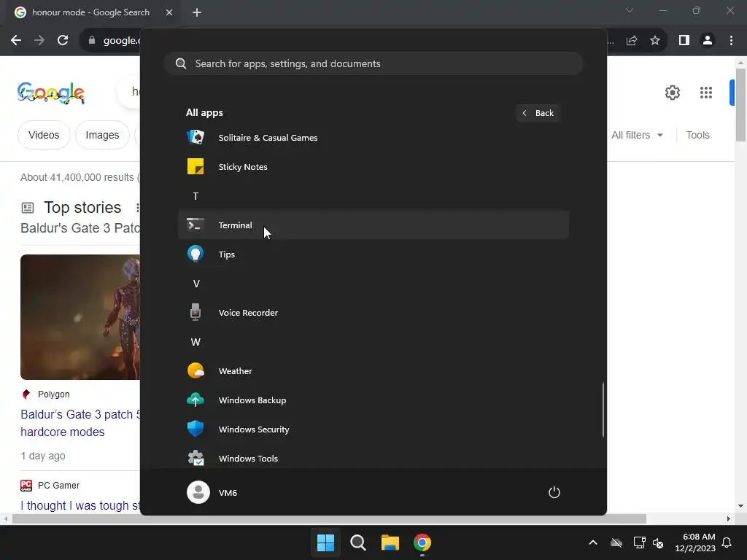Go back in Chrome
Image resolution: width=747 pixels, height=560 pixels.
pos(16,41)
